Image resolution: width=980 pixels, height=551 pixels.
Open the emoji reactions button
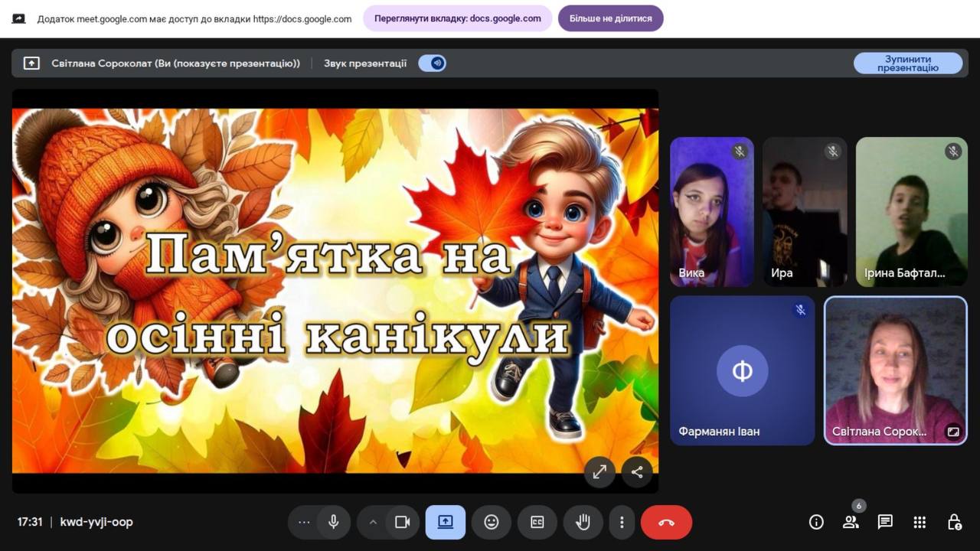492,522
